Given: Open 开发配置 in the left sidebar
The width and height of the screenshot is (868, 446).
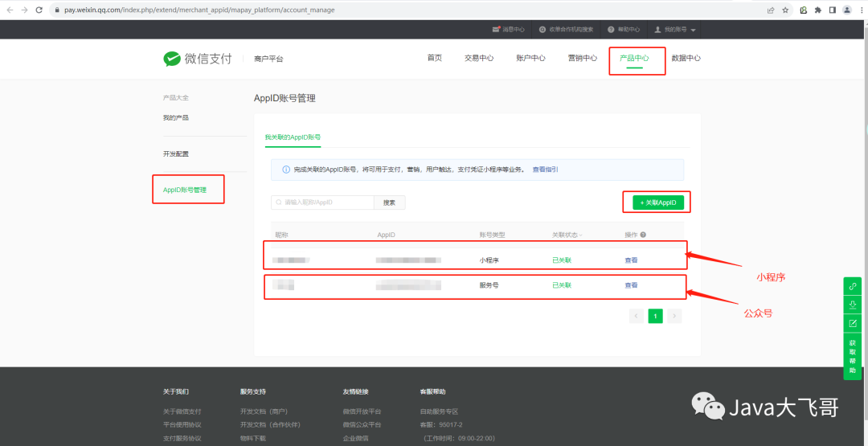Looking at the screenshot, I should tap(175, 153).
